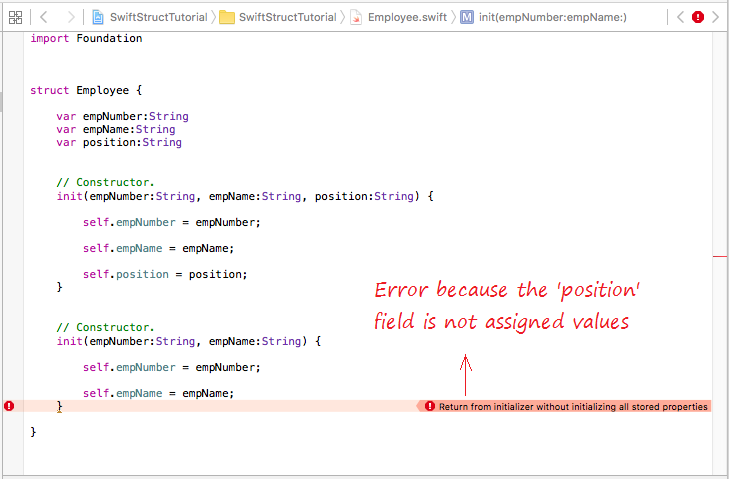Jump to next issue arrow
Image resolution: width=729 pixels, height=479 pixels.
coord(716,17)
